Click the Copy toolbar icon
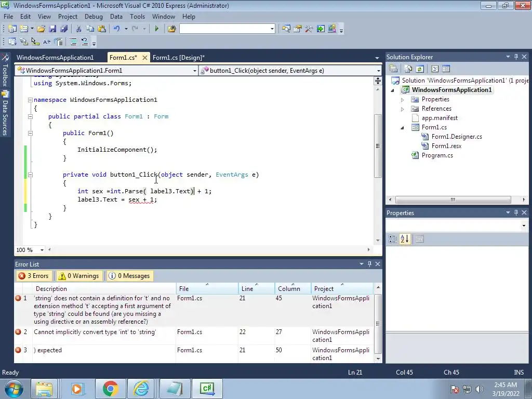The height and width of the screenshot is (399, 532). pyautogui.click(x=90, y=29)
